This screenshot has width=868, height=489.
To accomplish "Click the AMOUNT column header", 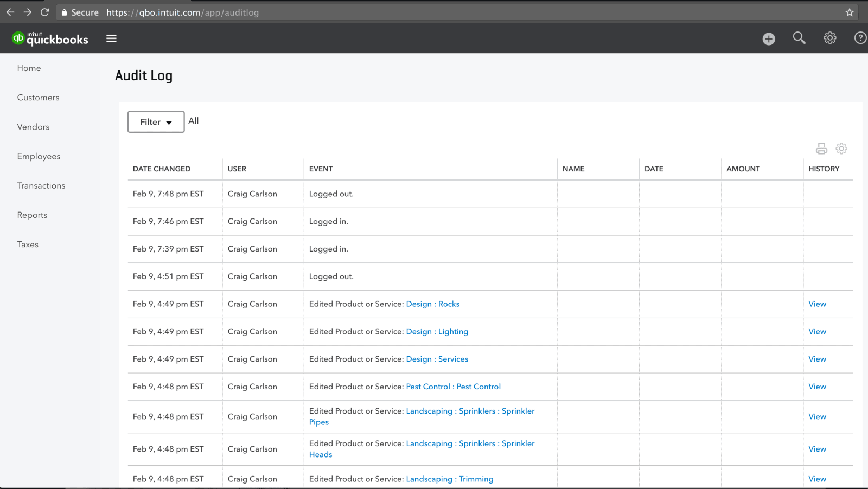I will pyautogui.click(x=743, y=169).
